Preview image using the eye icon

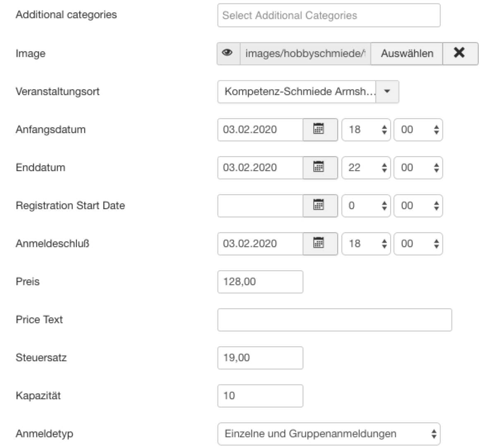[228, 53]
